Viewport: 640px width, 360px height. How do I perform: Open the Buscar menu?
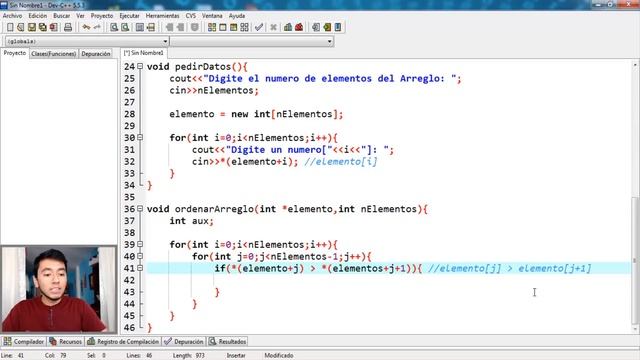pos(62,16)
